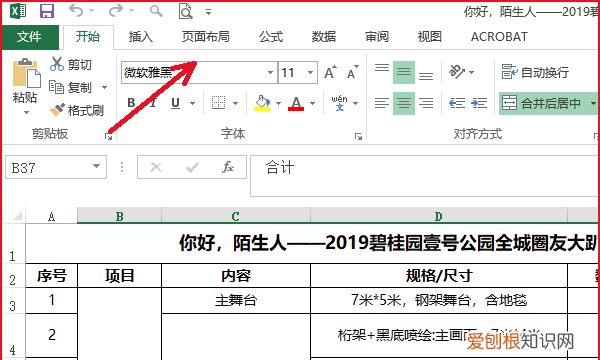Open the undo history dropdown arrow
Viewport: 600px width, 360px height.
pyautogui.click(x=91, y=11)
